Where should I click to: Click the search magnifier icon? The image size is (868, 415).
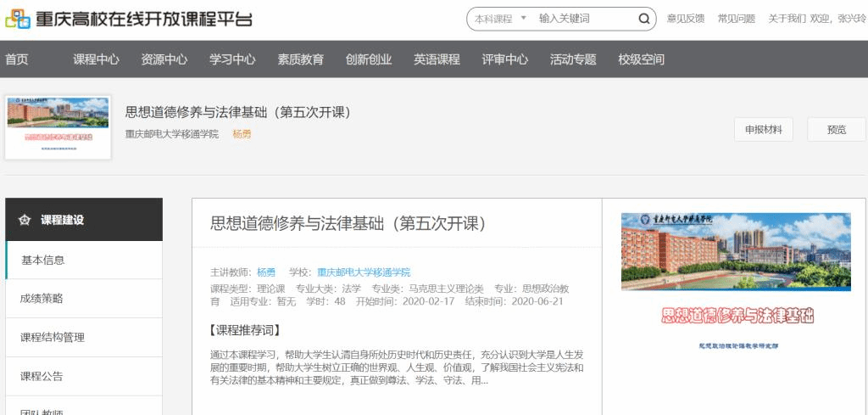point(643,19)
